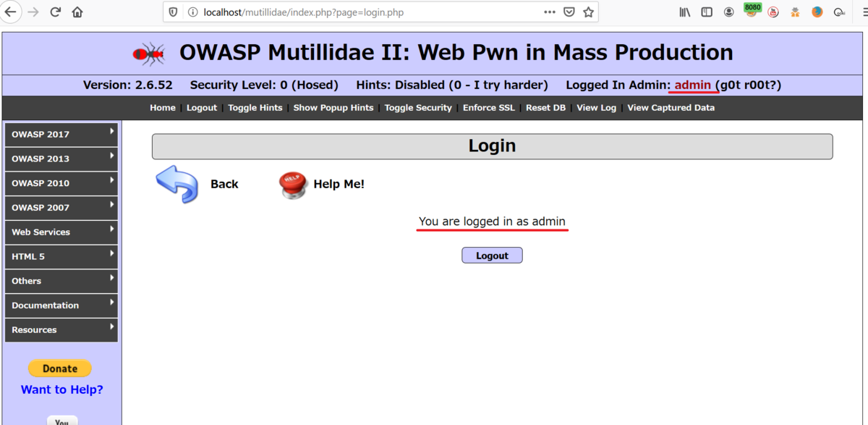
Task: Open the Firefox account icon
Action: [x=729, y=12]
